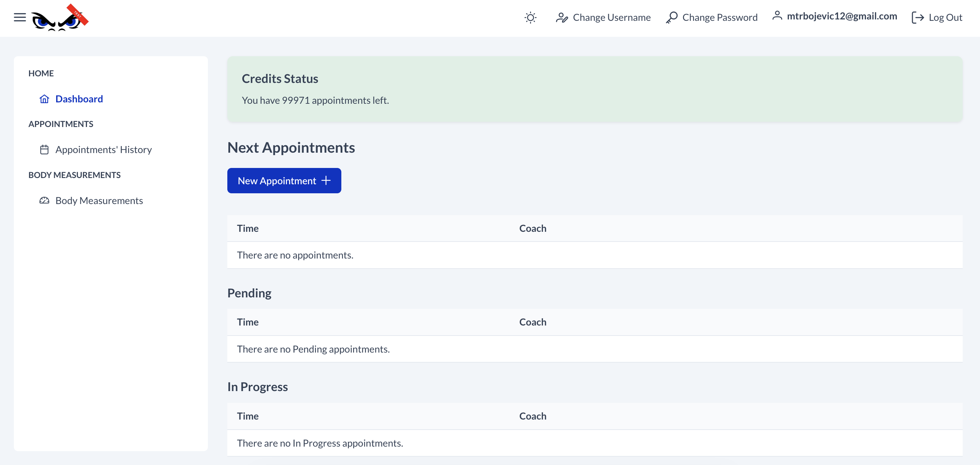Go to Appointments' History page
This screenshot has height=465, width=980.
(104, 150)
